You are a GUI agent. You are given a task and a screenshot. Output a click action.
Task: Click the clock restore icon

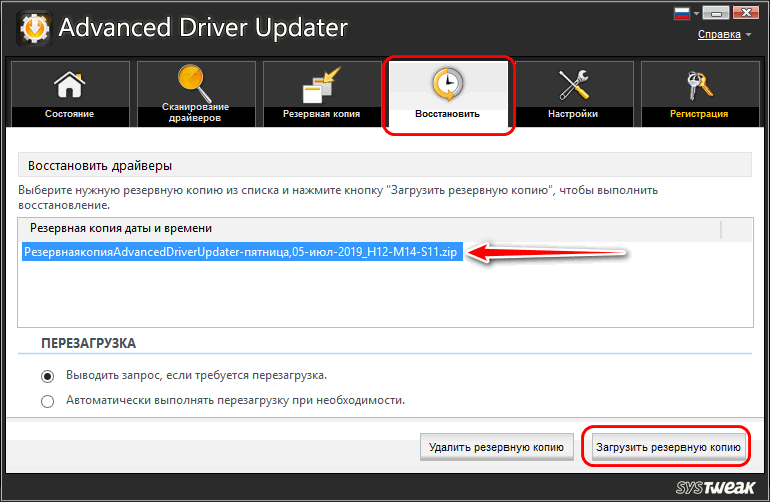447,85
